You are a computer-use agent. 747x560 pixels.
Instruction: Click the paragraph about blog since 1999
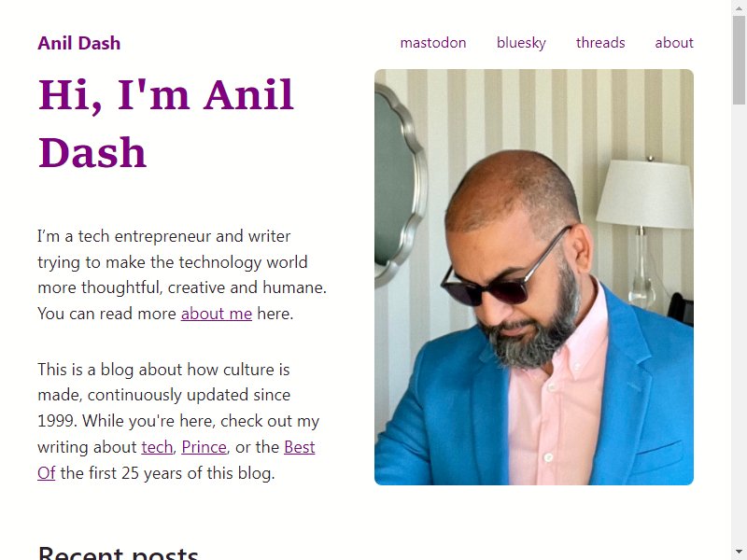click(178, 422)
